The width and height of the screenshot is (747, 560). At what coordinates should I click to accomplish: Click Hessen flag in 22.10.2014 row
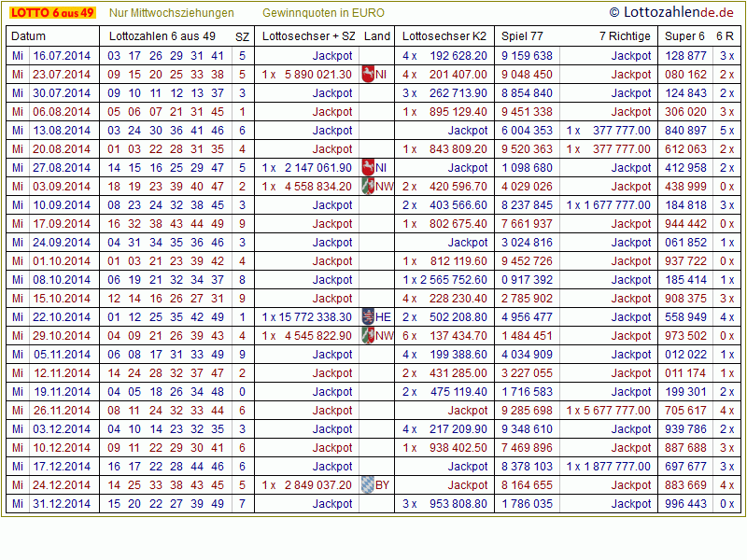367,317
